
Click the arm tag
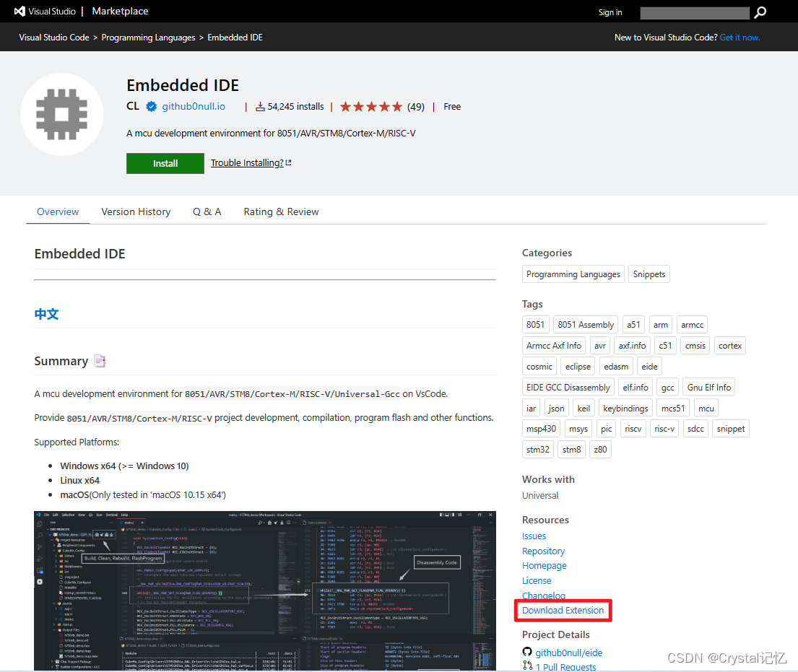(x=661, y=325)
